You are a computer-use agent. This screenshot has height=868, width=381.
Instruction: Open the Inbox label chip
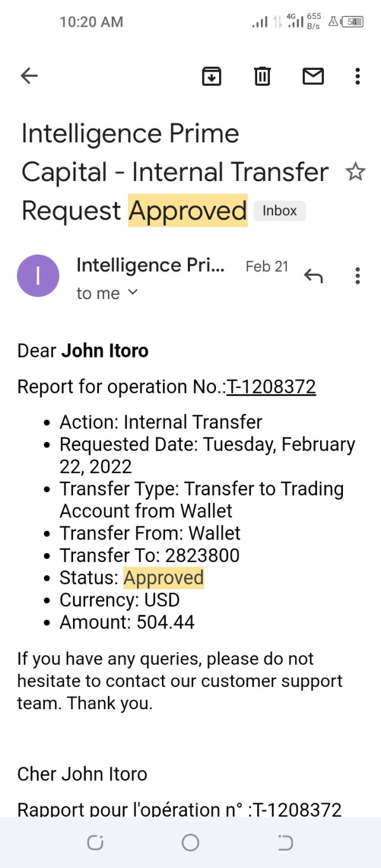(279, 211)
